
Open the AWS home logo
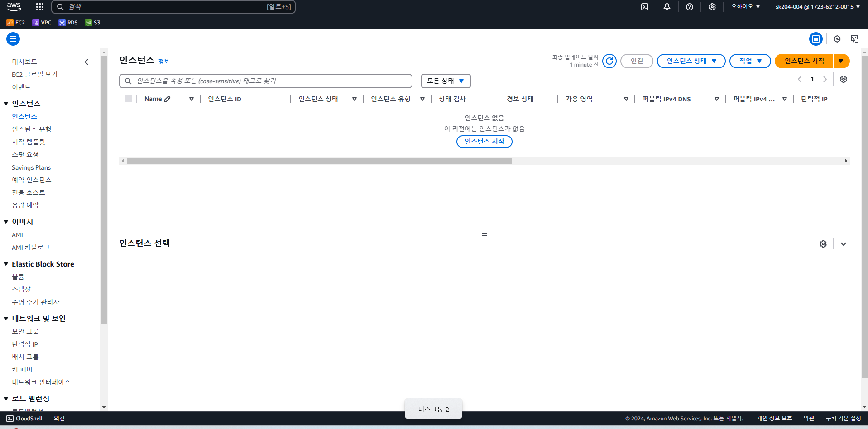[14, 6]
